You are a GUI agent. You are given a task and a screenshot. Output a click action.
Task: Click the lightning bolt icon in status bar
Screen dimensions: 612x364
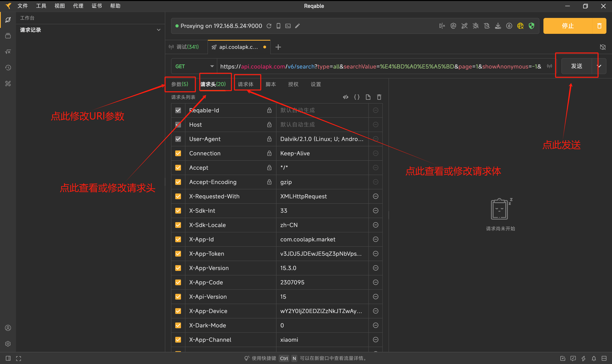[x=583, y=358]
